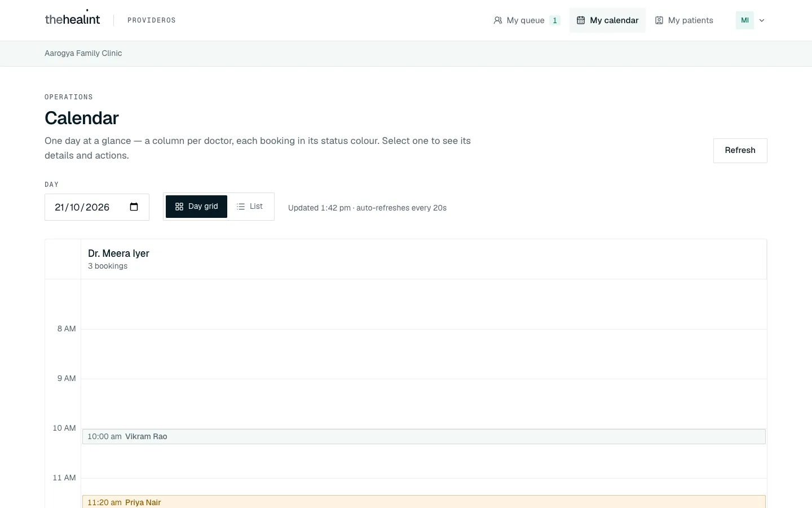Click the '3 bookings' text
Image resolution: width=812 pixels, height=508 pixels.
(x=108, y=266)
